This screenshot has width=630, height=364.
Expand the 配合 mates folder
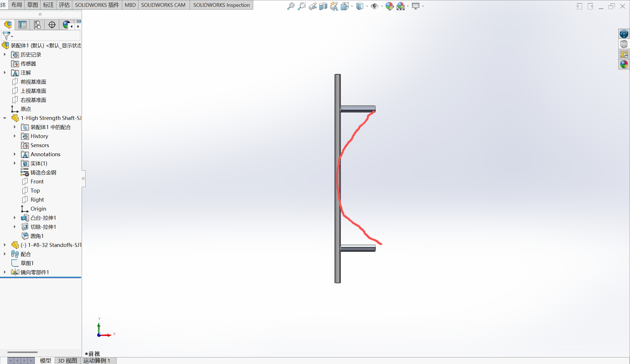point(5,254)
